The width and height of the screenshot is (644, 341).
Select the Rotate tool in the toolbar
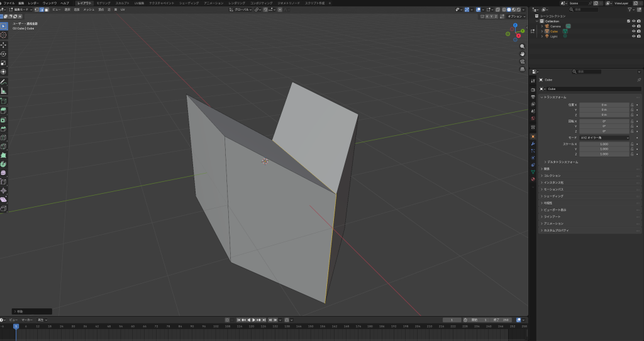click(3, 53)
